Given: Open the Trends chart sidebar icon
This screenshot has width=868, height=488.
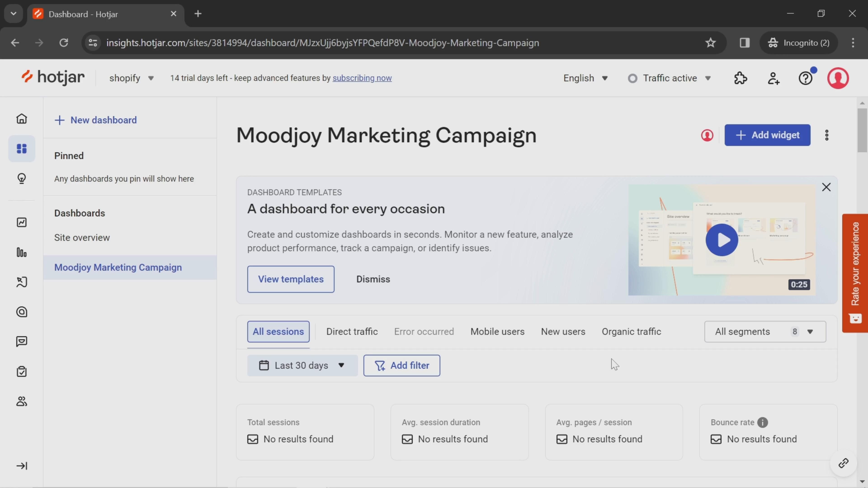Looking at the screenshot, I should coord(21,222).
